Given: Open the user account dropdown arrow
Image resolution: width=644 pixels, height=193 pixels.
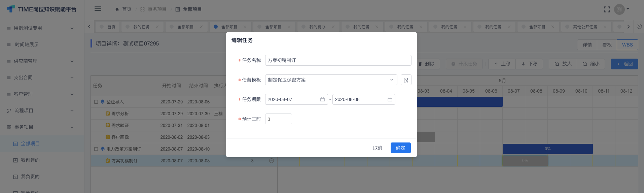Looking at the screenshot, I should 628,9.
